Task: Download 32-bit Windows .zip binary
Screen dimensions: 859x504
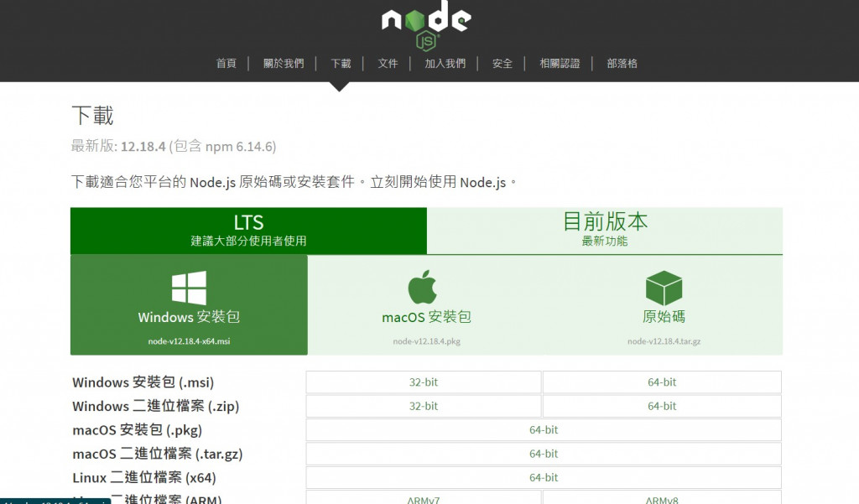Action: click(424, 406)
